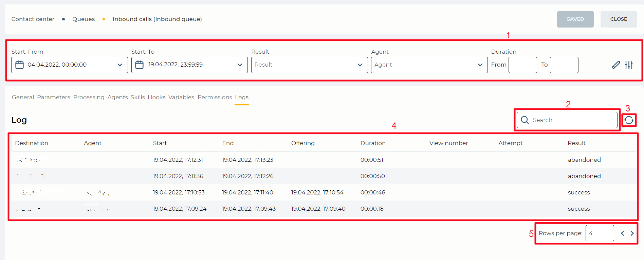Go to next log page arrow

click(632, 233)
